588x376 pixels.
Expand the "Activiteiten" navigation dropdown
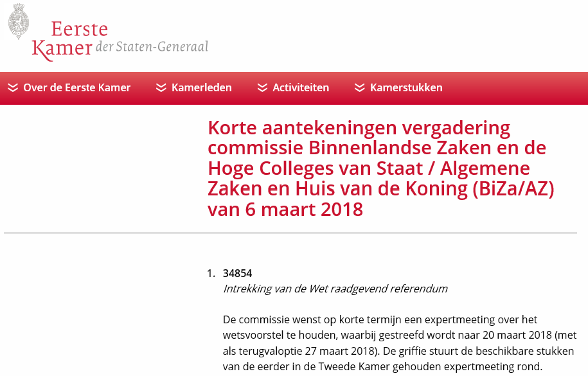(302, 87)
